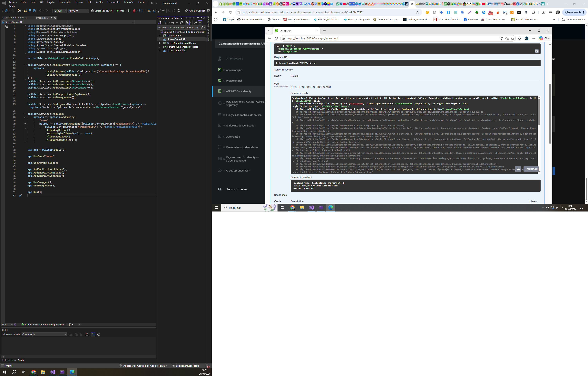Image resolution: width=588 pixels, height=376 pixels.
Task: Switch to the Lista de Erros tab
Action: tap(9, 360)
